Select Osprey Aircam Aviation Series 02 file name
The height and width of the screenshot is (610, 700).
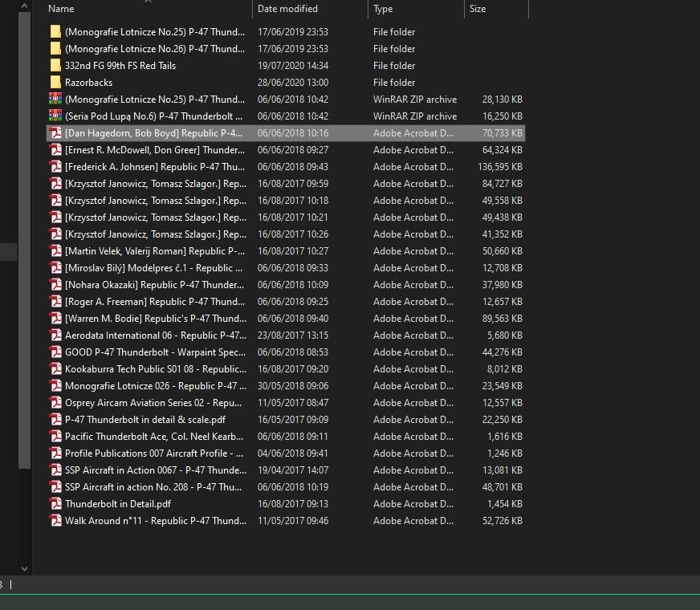pos(153,402)
